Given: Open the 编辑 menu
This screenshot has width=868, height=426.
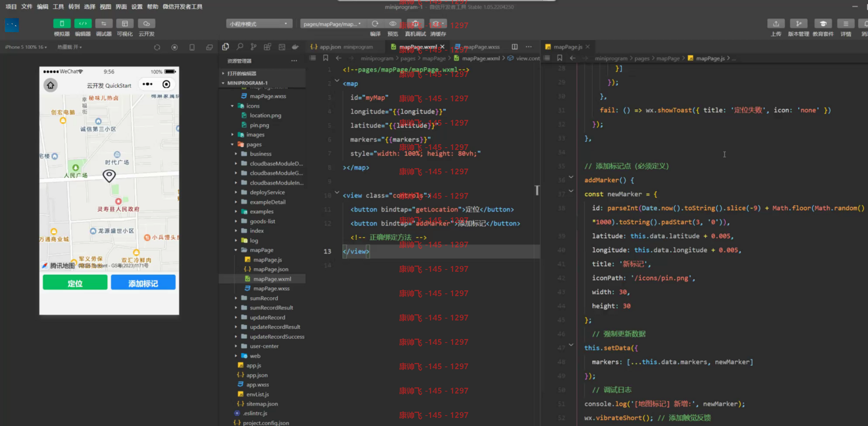Looking at the screenshot, I should [x=42, y=7].
